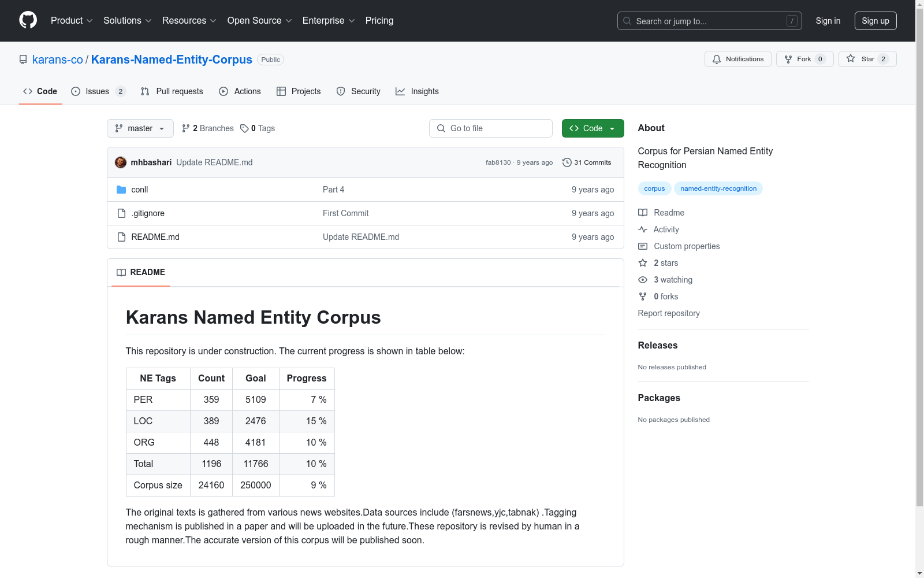Screen dimensions: 924x578
Task: Click the commit history clock icon
Action: (x=567, y=162)
